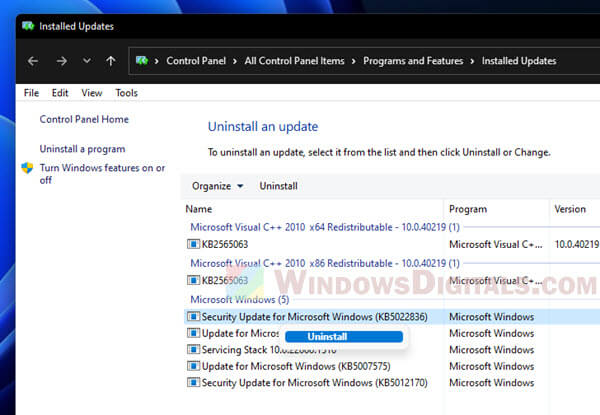
Task: Collapse the Visual C++ 2010 x64 group
Action: pyautogui.click(x=325, y=227)
